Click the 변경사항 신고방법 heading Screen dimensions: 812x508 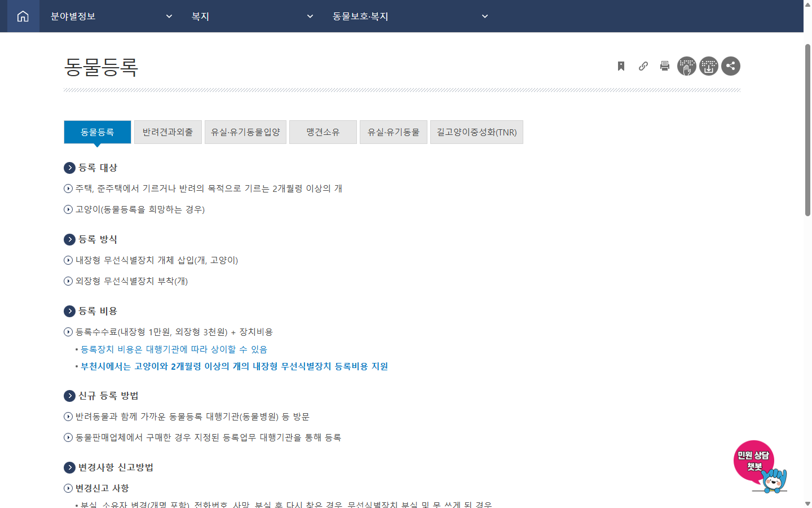coord(116,467)
